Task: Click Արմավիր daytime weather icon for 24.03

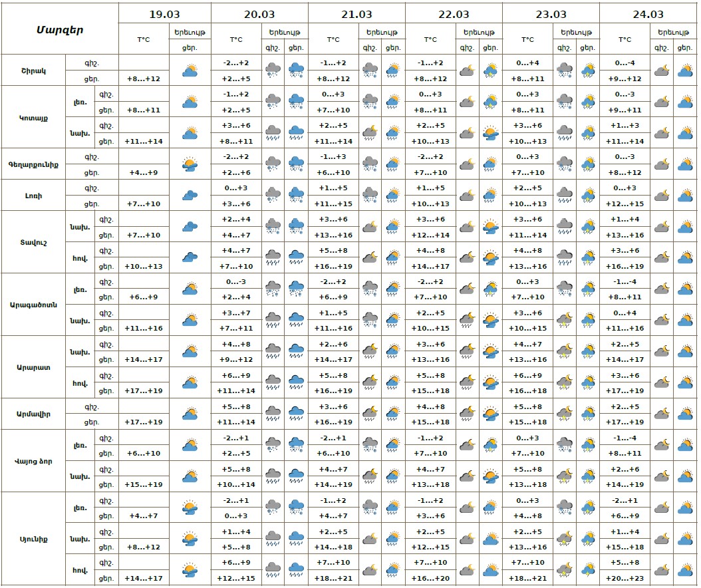Action: tap(684, 414)
